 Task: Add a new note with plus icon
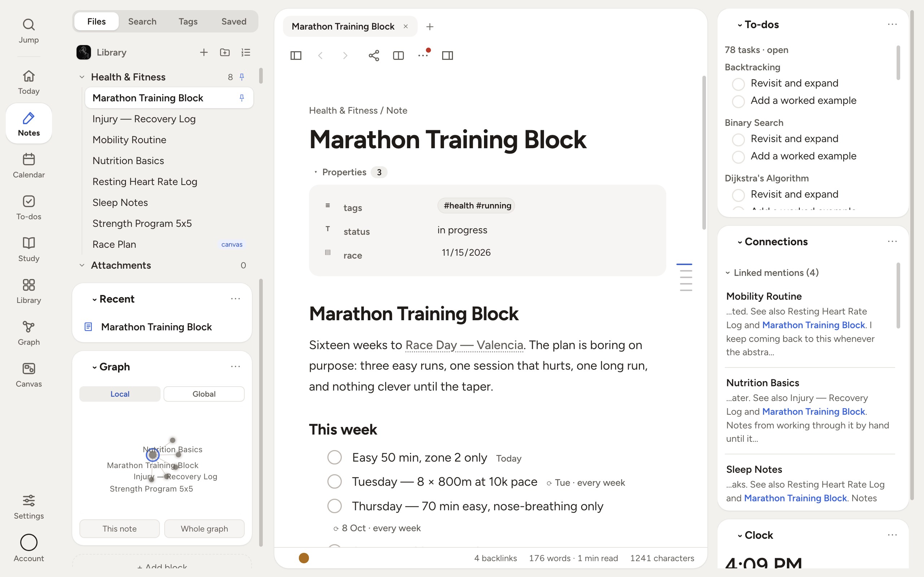(x=204, y=52)
